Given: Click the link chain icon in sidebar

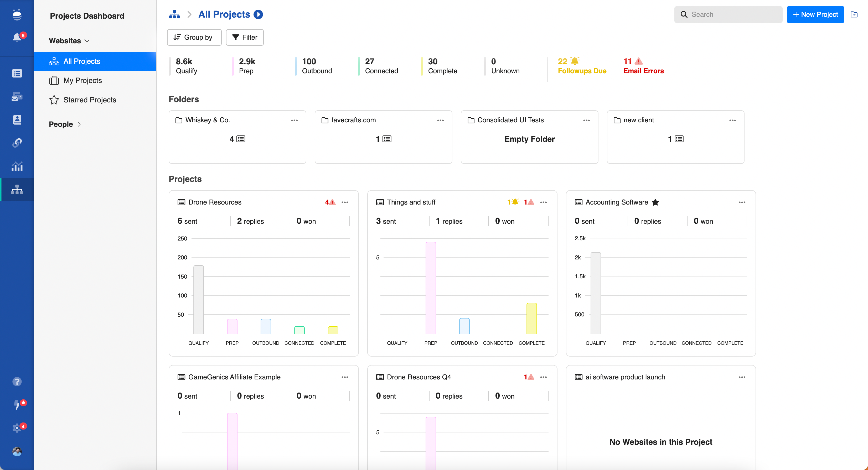Looking at the screenshot, I should 17,143.
